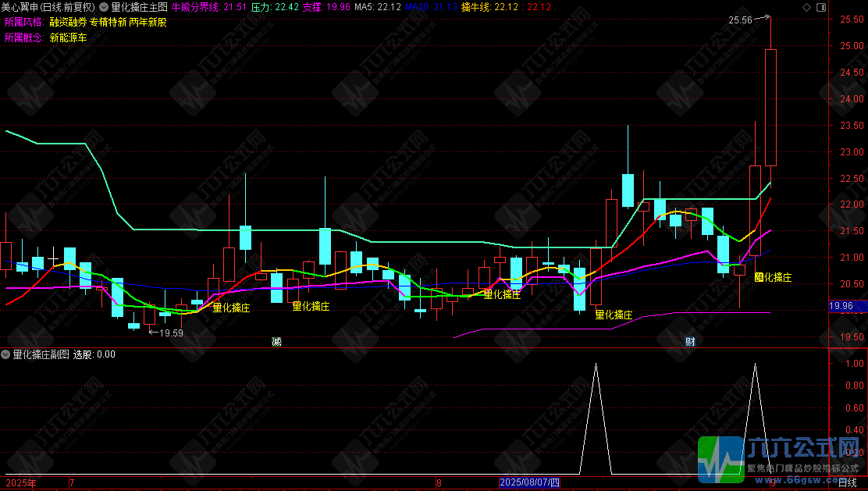Image resolution: width=868 pixels, height=491 pixels.
Task: Open the 量化擒庄主图 indicator dropdown arrow
Action: 104,7
